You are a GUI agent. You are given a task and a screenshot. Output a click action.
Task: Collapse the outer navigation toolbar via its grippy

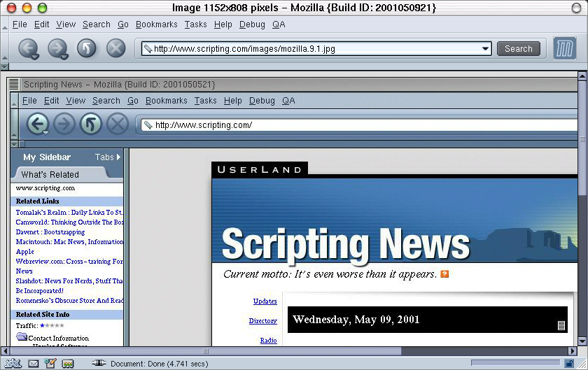tap(4, 48)
